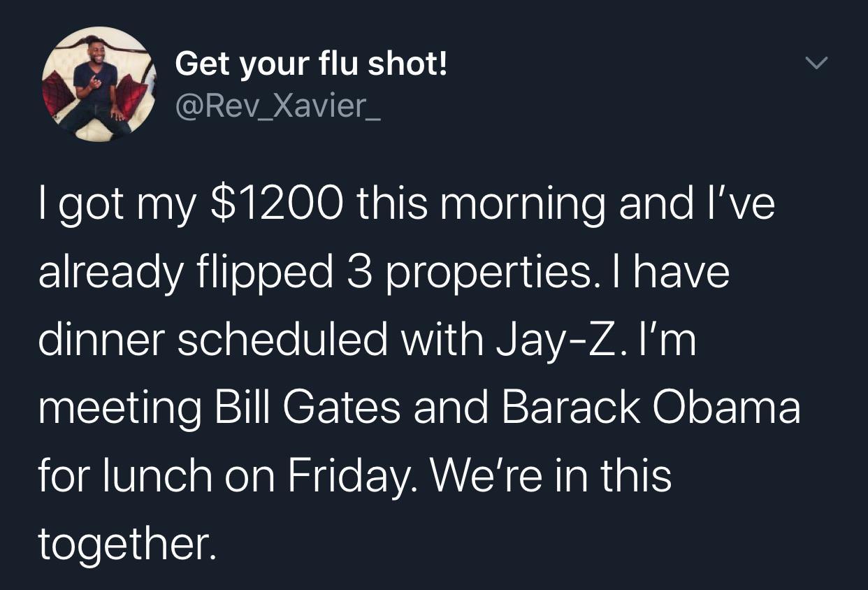Image resolution: width=868 pixels, height=590 pixels.
Task: Open the "Get your flu shot!" display name
Action: click(x=311, y=64)
